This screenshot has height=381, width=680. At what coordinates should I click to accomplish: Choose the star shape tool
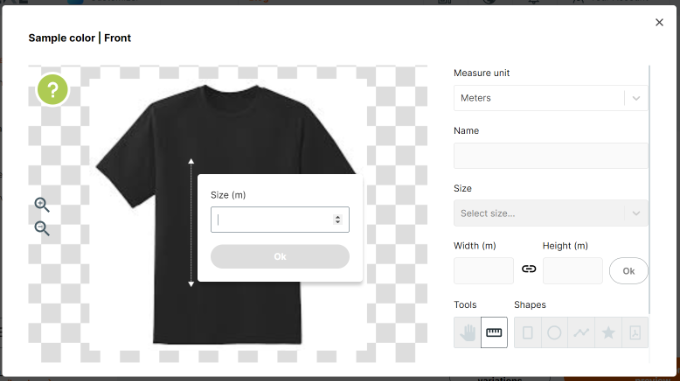click(608, 332)
